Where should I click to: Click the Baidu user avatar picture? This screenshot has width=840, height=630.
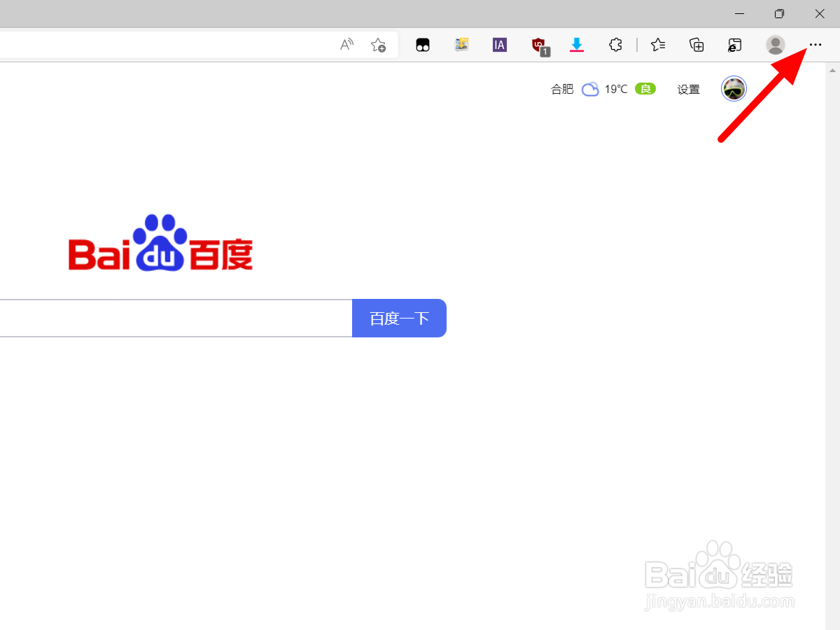point(734,89)
